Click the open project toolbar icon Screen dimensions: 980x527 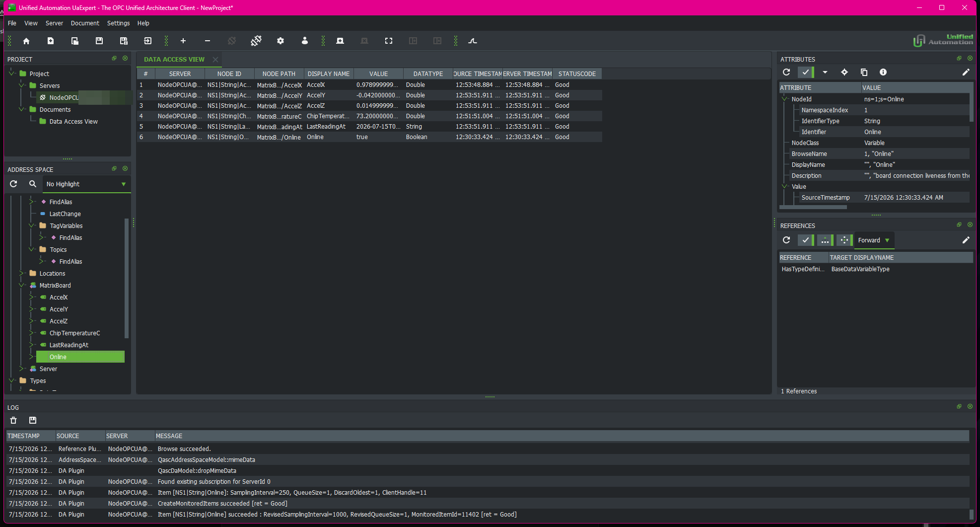tap(75, 41)
